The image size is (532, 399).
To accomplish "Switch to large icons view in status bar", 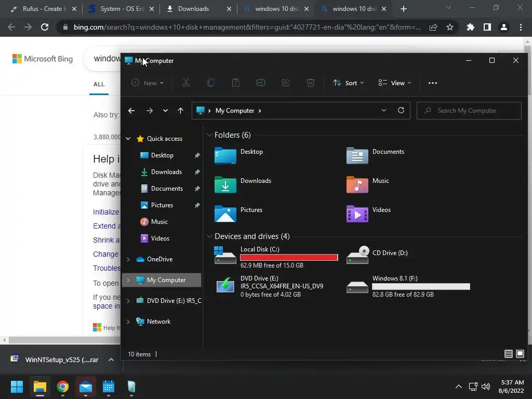I will (x=520, y=354).
